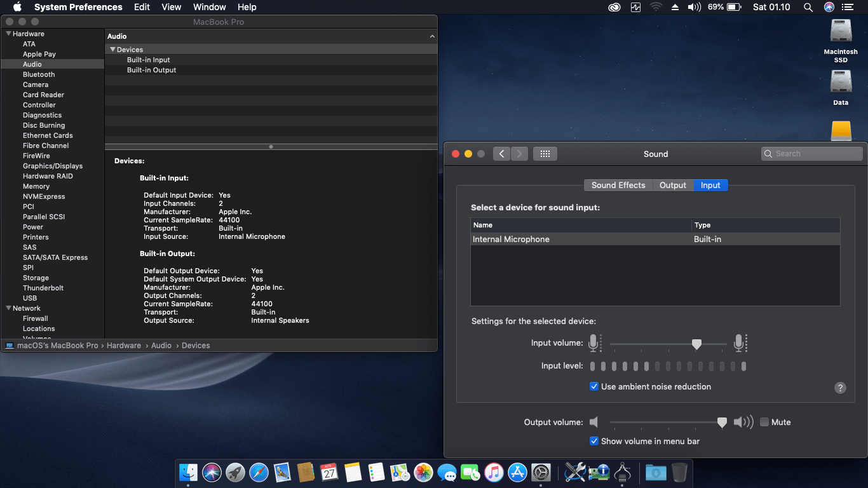This screenshot has width=868, height=488.
Task: Click the show all preferences grid icon
Action: [545, 154]
